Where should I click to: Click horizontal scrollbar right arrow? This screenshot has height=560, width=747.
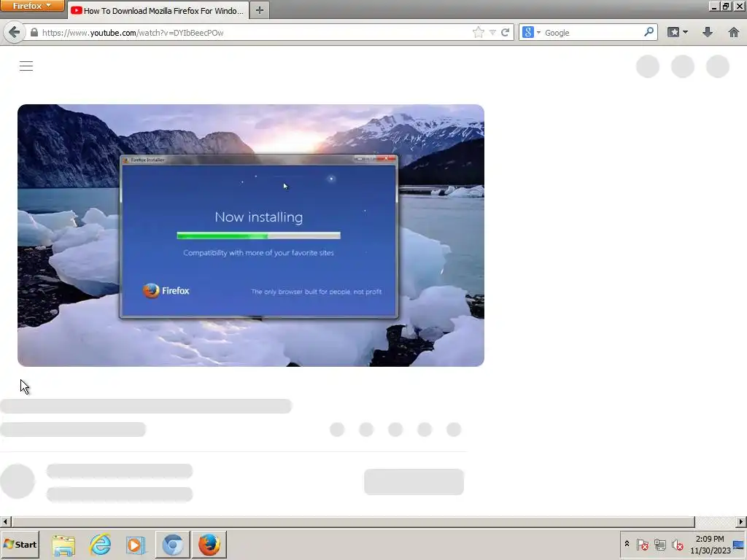click(741, 521)
